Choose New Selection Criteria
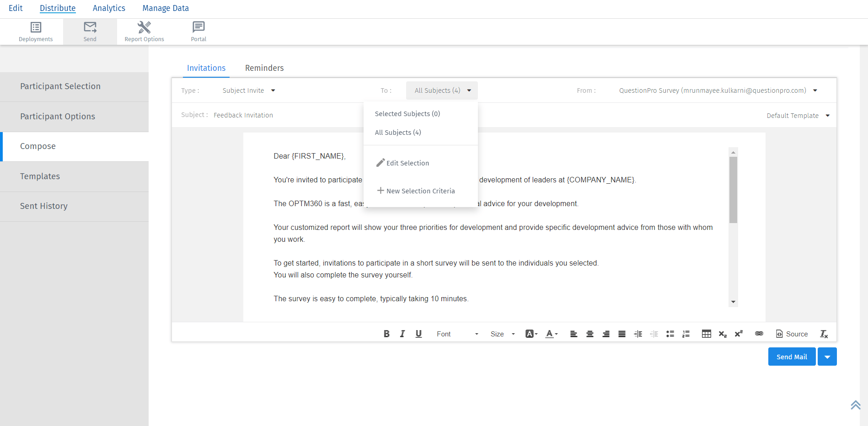This screenshot has width=868, height=426. (x=416, y=191)
